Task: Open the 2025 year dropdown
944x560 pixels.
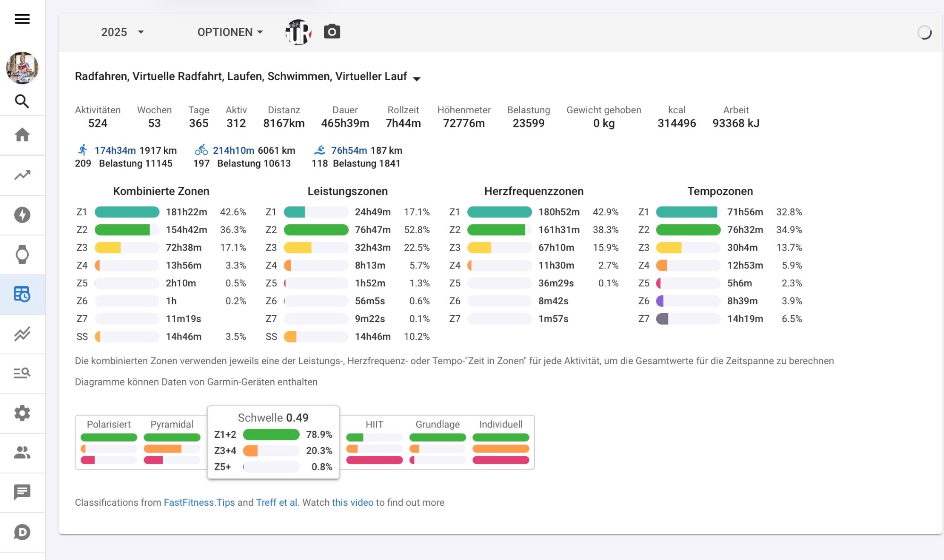Action: (122, 32)
